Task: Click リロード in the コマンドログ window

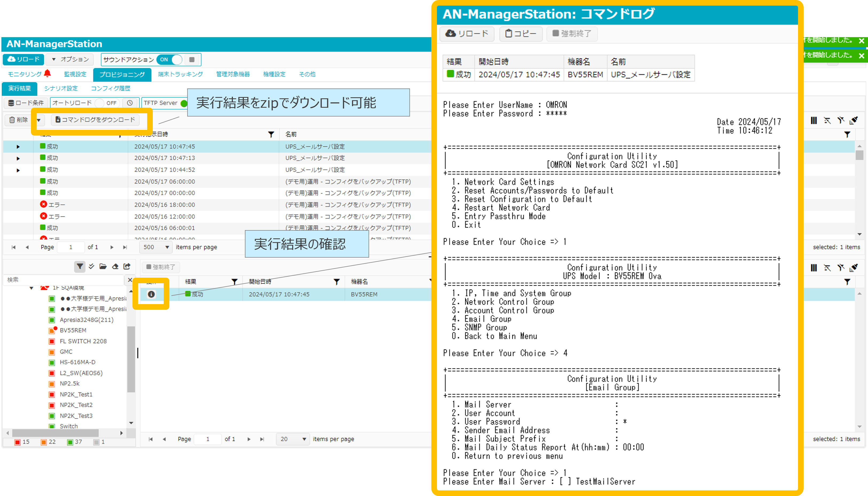Action: coord(467,34)
